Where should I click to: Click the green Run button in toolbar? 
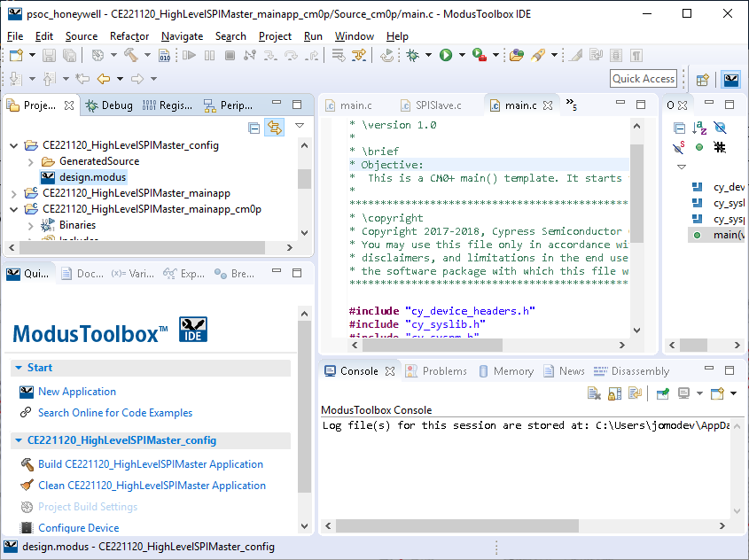446,55
